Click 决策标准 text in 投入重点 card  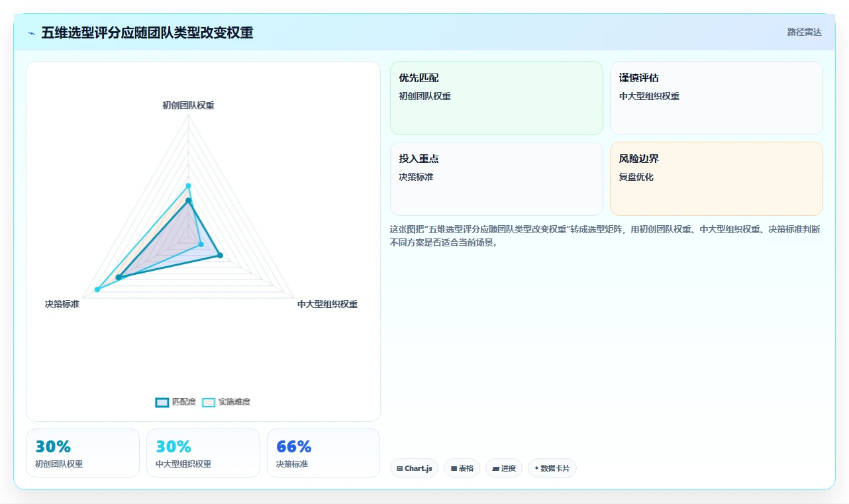(416, 177)
